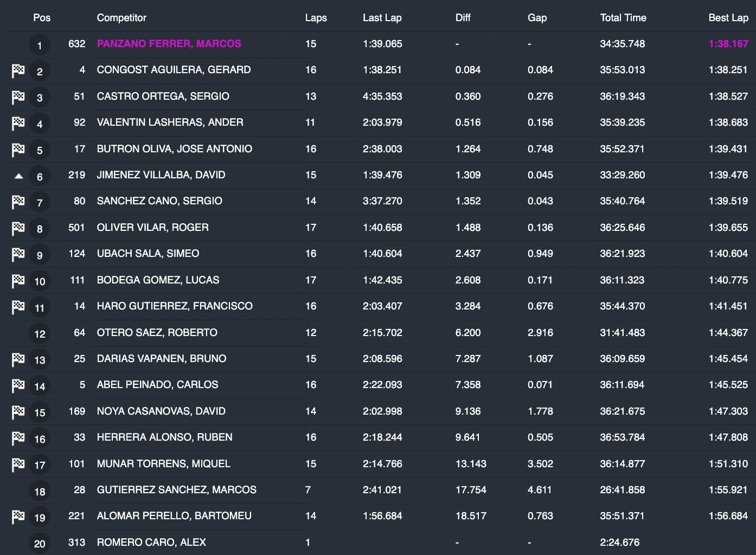This screenshot has height=555, width=756.
Task: Sort by Total Time column header
Action: click(x=623, y=18)
